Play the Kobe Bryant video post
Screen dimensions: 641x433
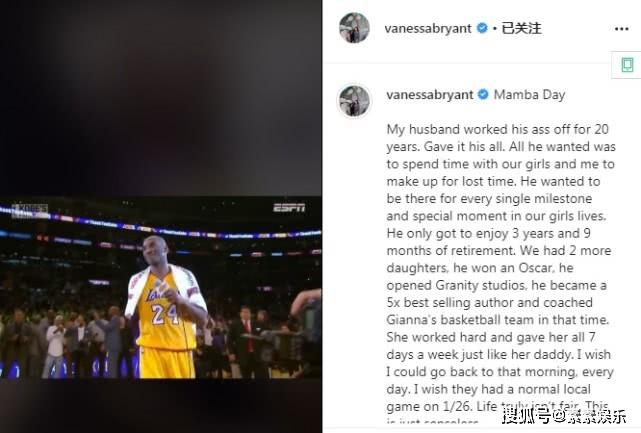[161, 287]
